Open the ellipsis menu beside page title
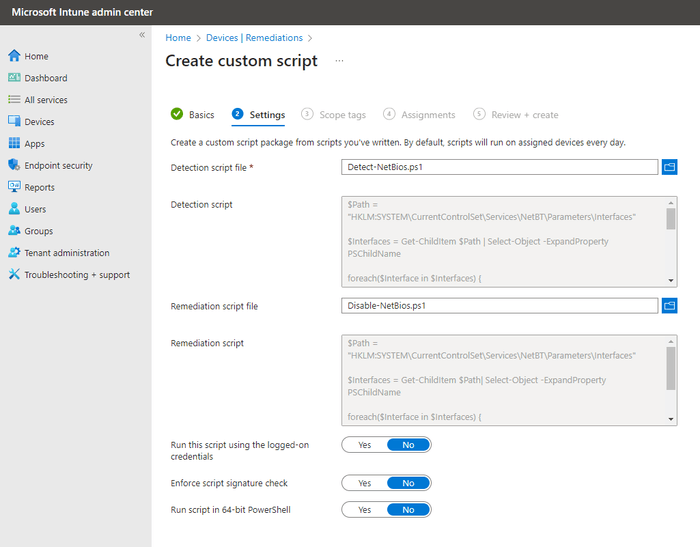 339,61
